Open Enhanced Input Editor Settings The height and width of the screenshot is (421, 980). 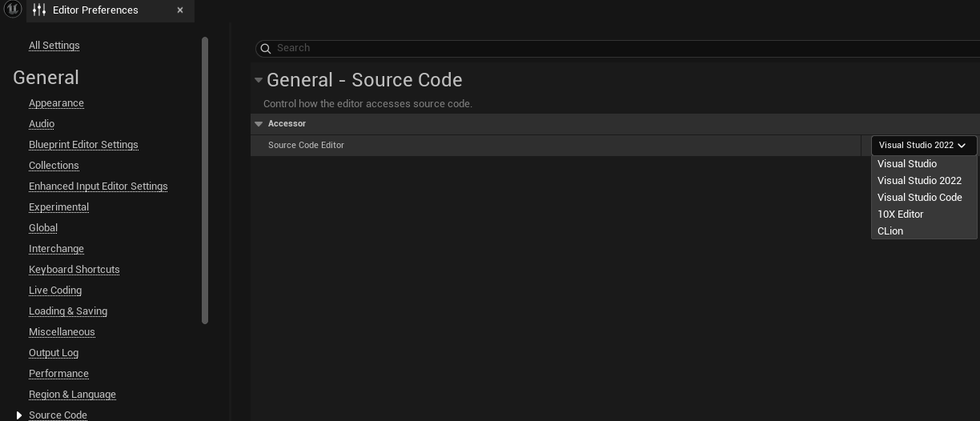coord(98,186)
